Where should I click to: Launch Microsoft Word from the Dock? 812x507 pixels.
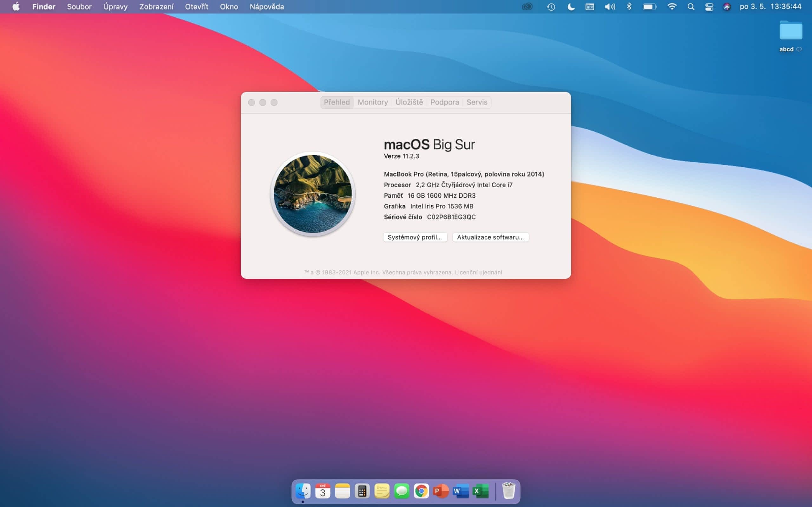(460, 491)
